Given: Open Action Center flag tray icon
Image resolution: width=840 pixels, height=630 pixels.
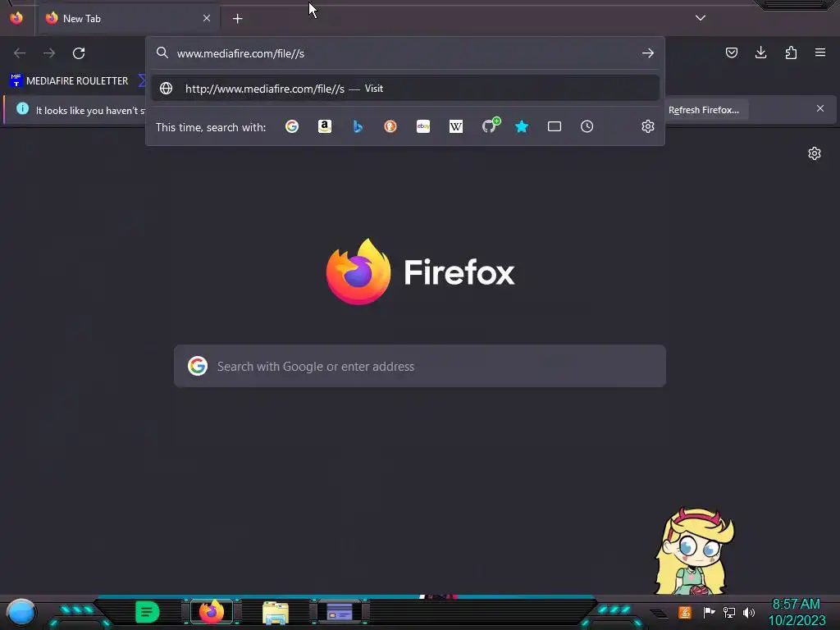Looking at the screenshot, I should (709, 612).
